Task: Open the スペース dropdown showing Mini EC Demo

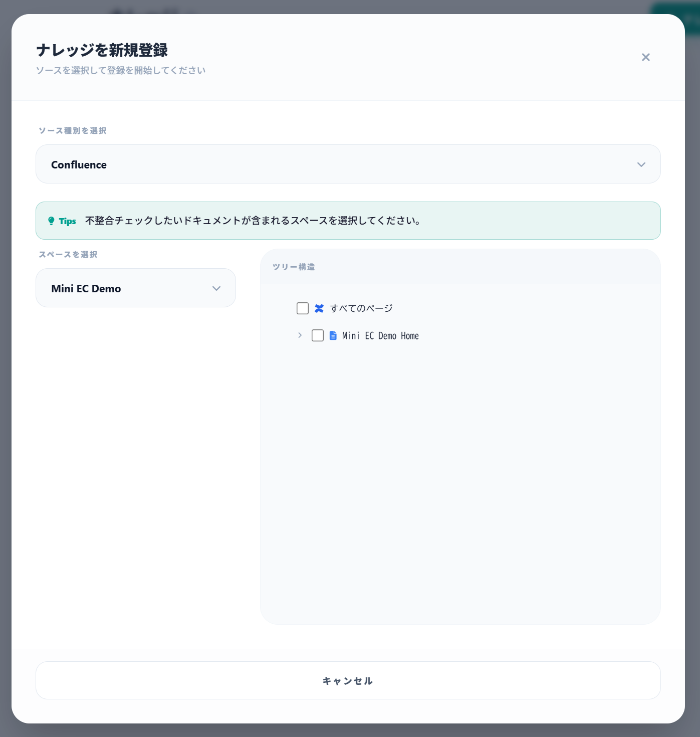Action: [x=135, y=288]
